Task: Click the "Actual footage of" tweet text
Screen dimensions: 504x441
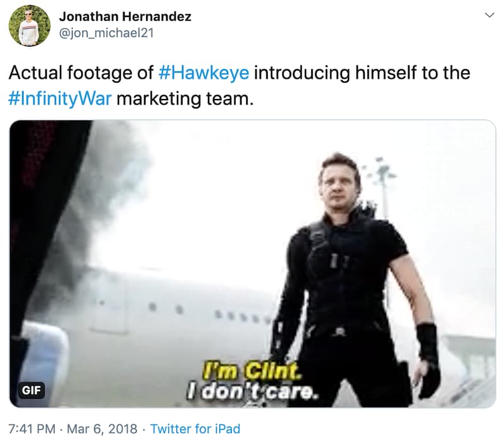Action: [81, 72]
